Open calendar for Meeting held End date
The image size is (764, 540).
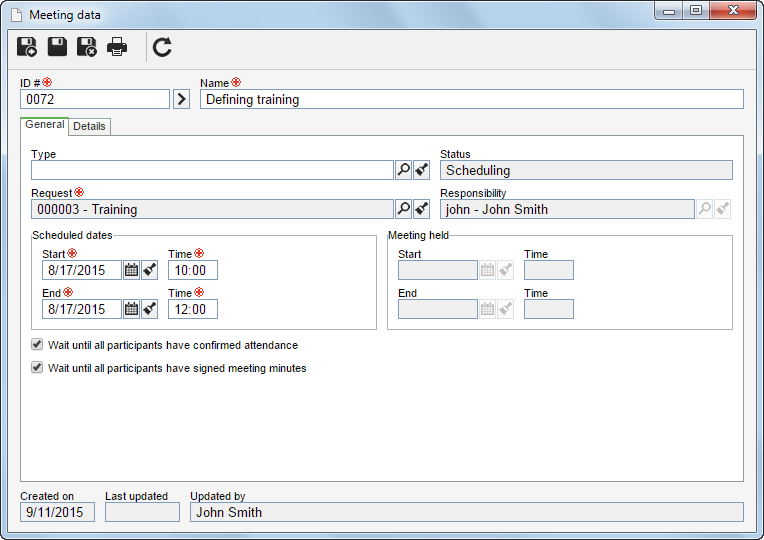pyautogui.click(x=487, y=309)
